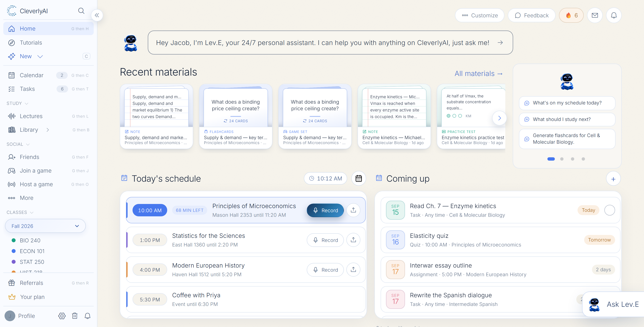This screenshot has width=644, height=327.
Task: Open Friends in sidebar
Action: [48, 157]
